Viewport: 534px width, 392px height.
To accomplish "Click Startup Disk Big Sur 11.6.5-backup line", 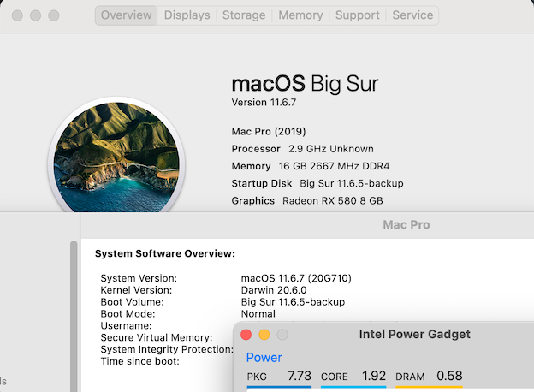I will coord(317,183).
